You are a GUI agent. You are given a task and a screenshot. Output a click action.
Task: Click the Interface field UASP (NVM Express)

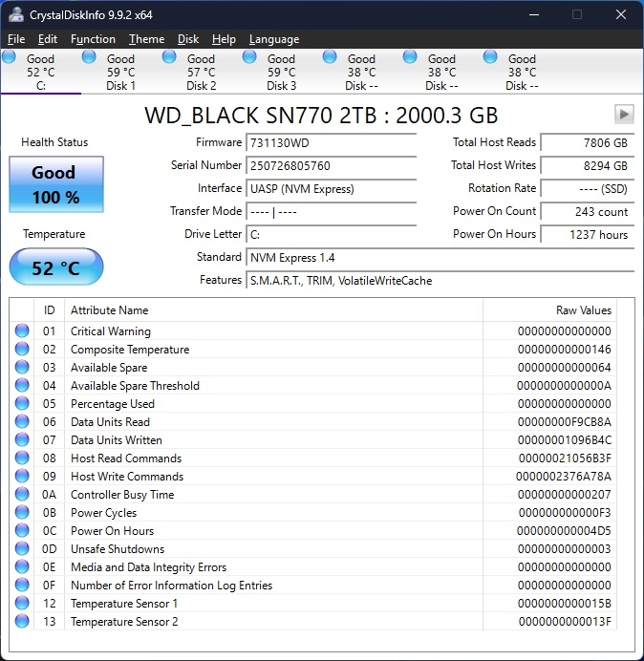click(x=331, y=188)
